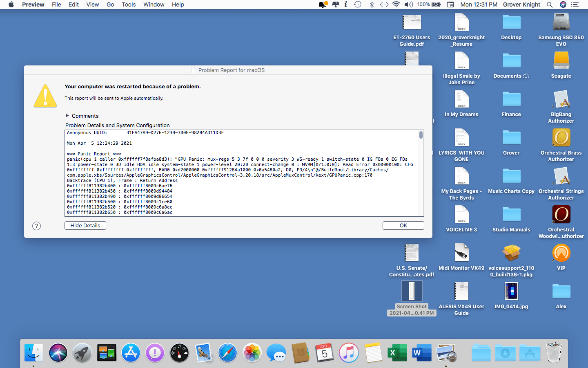Open the Bluetooth menu
The image size is (588, 368).
click(x=372, y=4)
